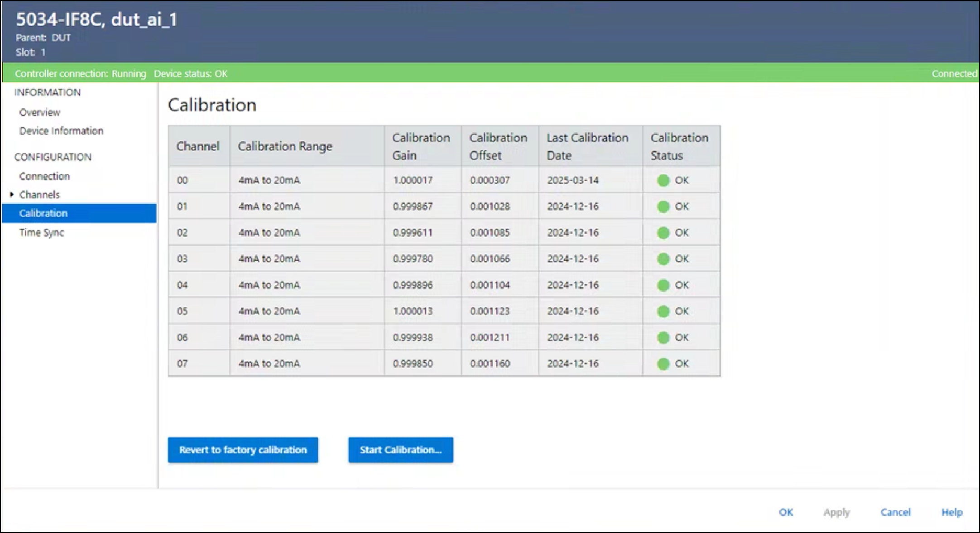Click Cancel at the bottom right
Screen dimensions: 980x533
(895, 512)
